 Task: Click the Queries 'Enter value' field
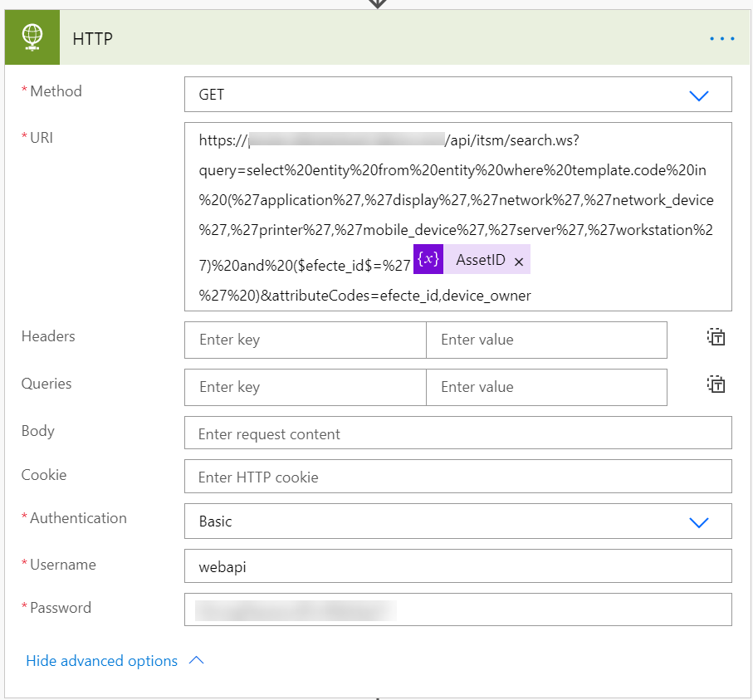[545, 387]
